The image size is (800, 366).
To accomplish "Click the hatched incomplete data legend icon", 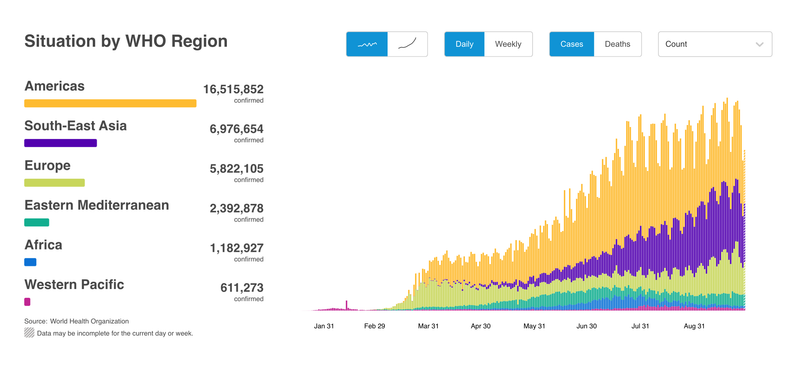I will click(30, 333).
